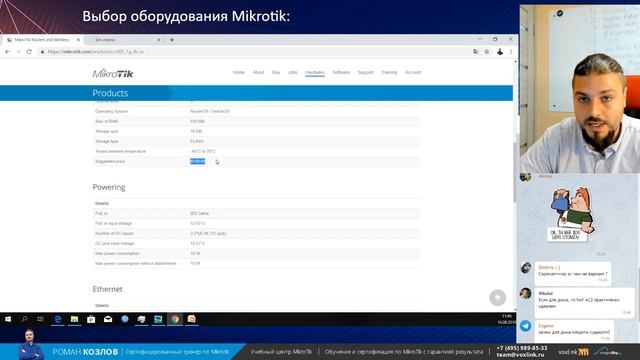Open Microsoft Edge from the taskbar
The image size is (640, 360).
coord(58,319)
